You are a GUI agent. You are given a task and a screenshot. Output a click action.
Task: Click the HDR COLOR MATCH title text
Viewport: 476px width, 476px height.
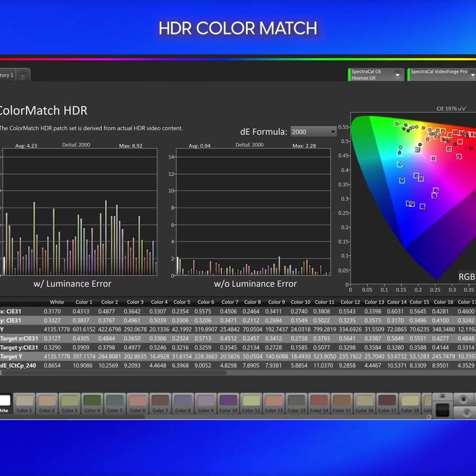point(238,28)
